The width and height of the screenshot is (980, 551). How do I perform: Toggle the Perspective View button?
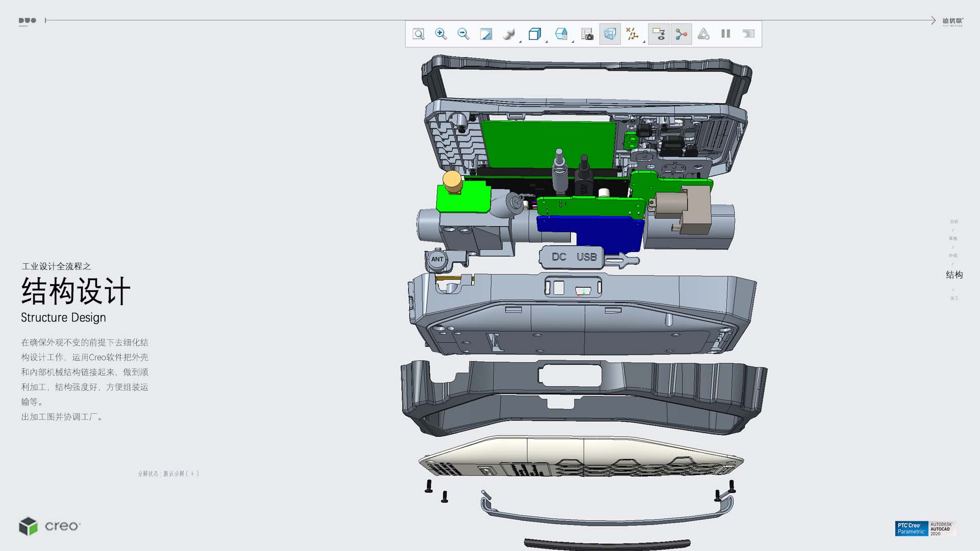coord(610,34)
